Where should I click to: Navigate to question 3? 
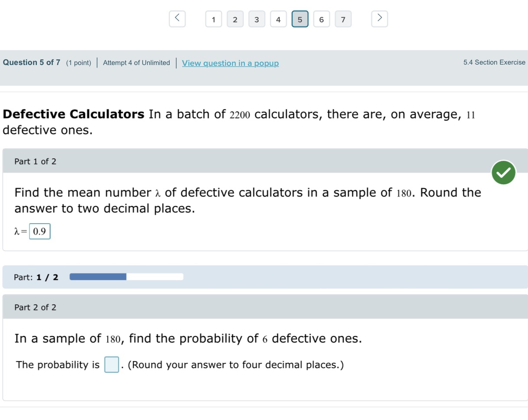tap(257, 20)
